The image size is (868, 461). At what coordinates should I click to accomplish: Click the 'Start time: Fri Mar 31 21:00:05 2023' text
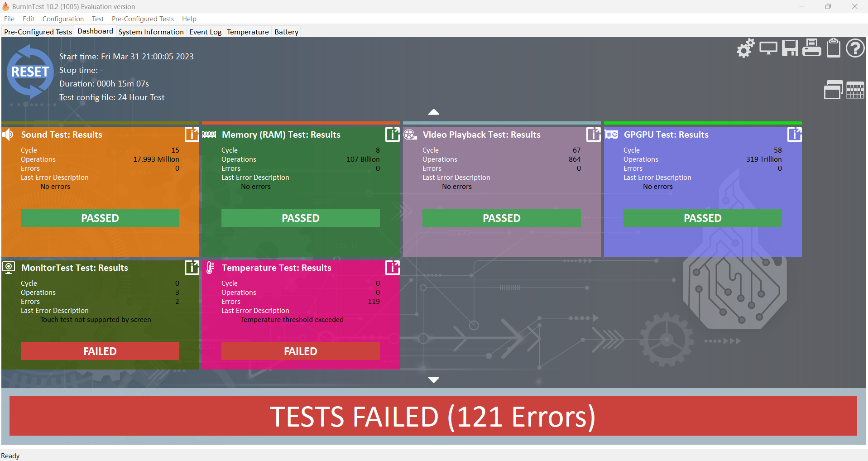pos(126,57)
